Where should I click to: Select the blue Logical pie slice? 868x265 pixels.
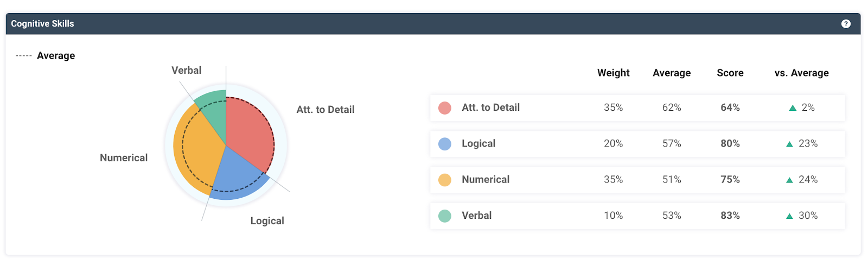239,176
